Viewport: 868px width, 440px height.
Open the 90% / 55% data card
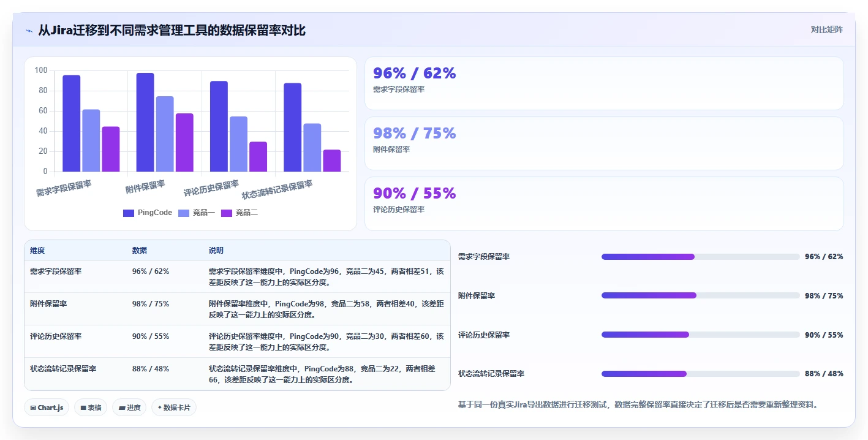604,203
